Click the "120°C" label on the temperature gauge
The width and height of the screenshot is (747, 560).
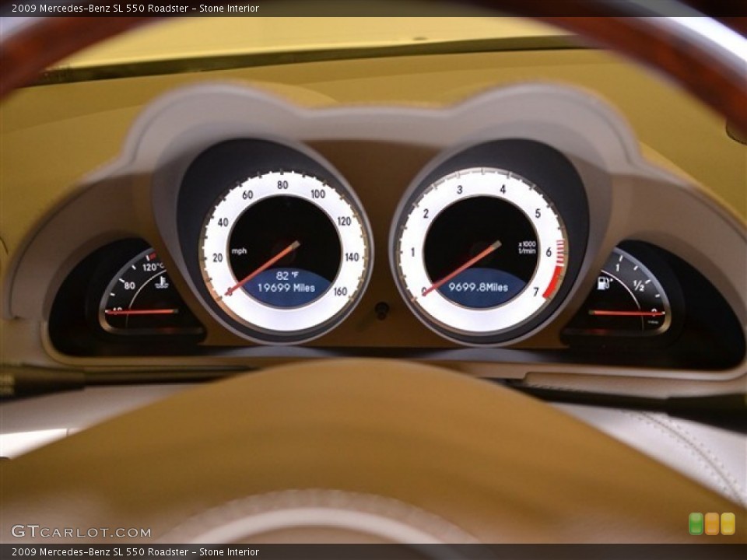pyautogui.click(x=153, y=267)
